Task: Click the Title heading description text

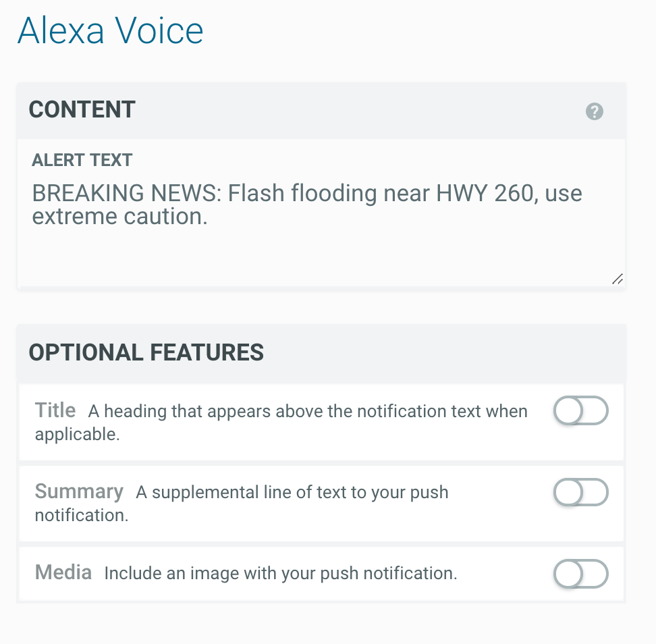Action: (x=308, y=412)
